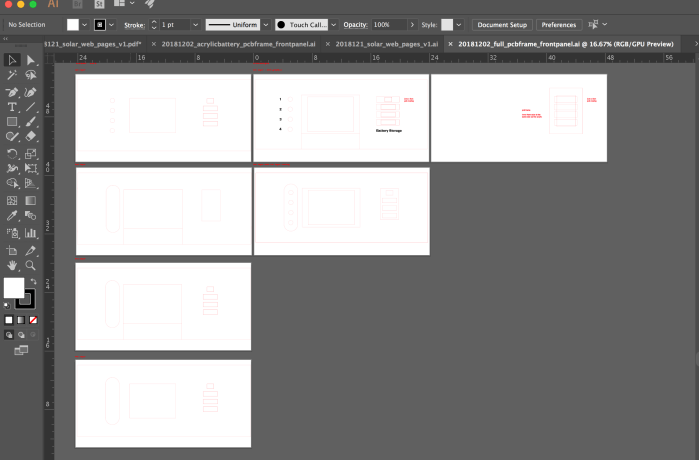The image size is (699, 460).
Task: Open Preferences from the control bar
Action: (559, 24)
